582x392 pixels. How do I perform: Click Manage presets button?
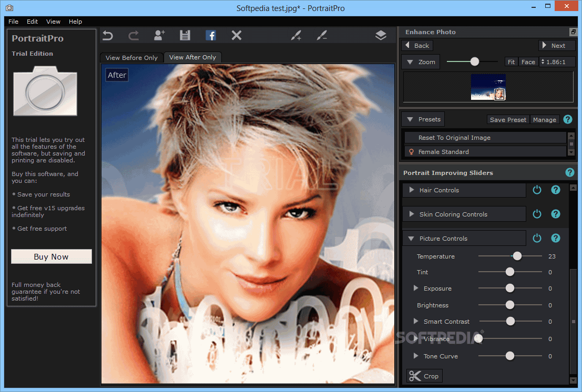click(x=545, y=119)
